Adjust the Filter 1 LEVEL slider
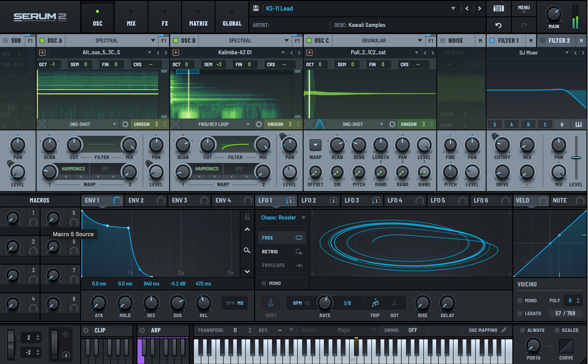This screenshot has width=588, height=364. tap(576, 158)
